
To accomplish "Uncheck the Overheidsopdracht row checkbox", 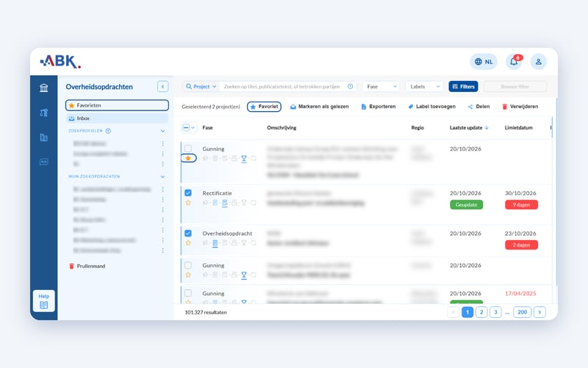I will click(188, 233).
